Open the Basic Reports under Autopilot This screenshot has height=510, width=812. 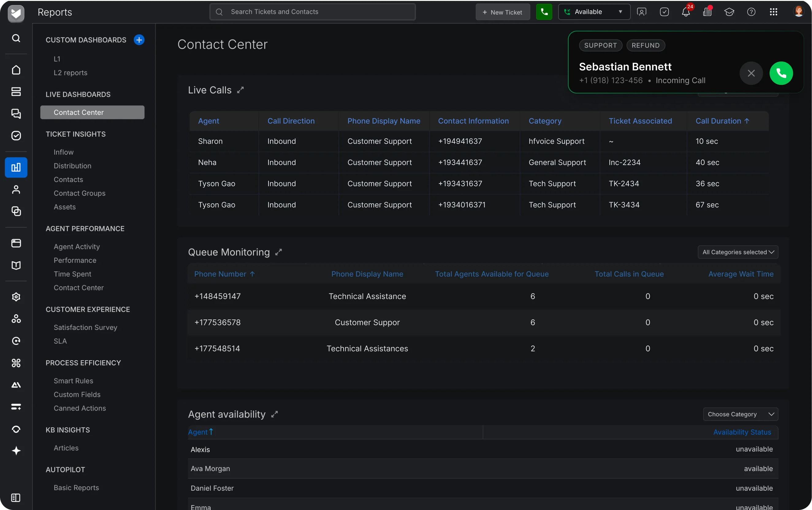point(76,487)
